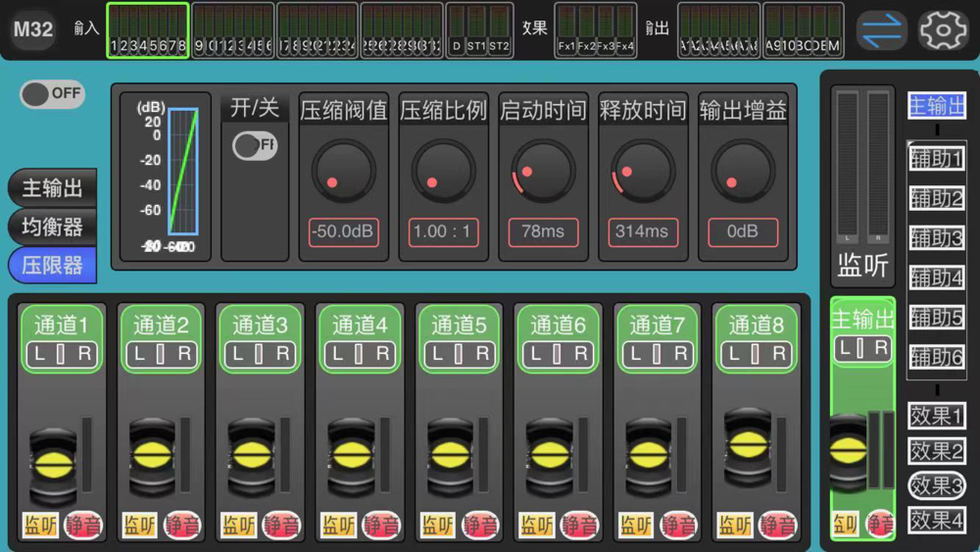Open the settings gear icon
This screenshot has height=552, width=980.
[943, 29]
